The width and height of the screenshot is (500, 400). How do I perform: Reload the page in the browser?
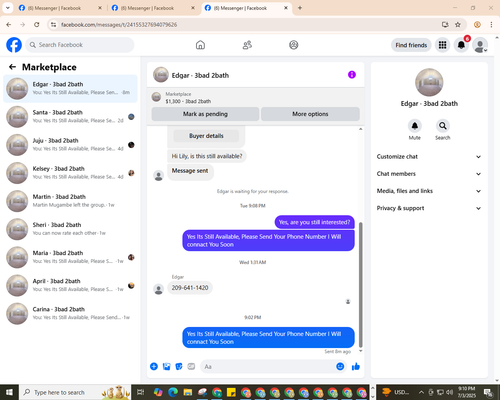[37, 25]
